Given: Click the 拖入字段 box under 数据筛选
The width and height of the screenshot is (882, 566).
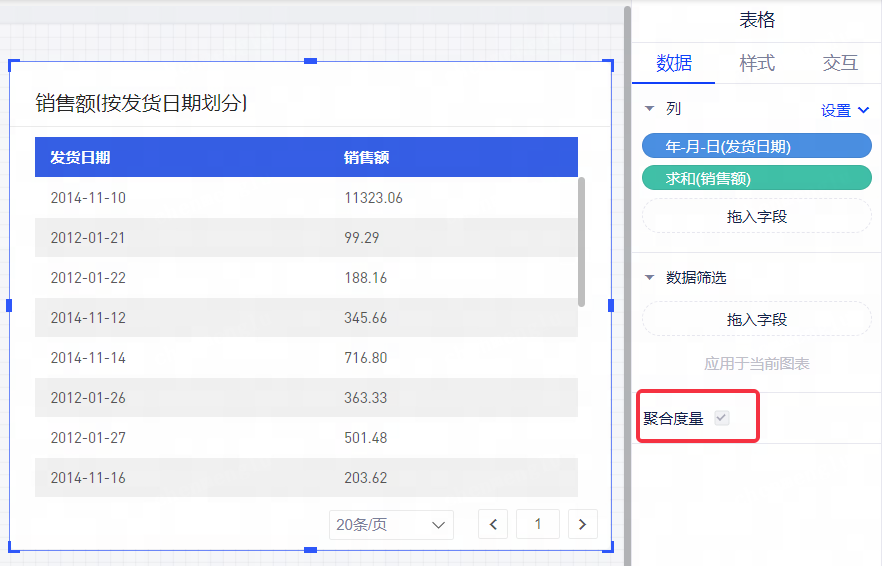Looking at the screenshot, I should click(756, 320).
